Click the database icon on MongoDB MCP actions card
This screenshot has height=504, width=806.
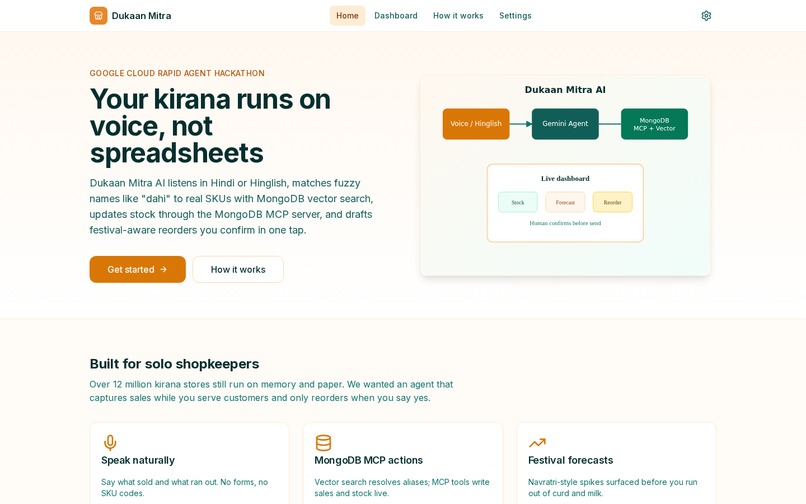tap(323, 442)
